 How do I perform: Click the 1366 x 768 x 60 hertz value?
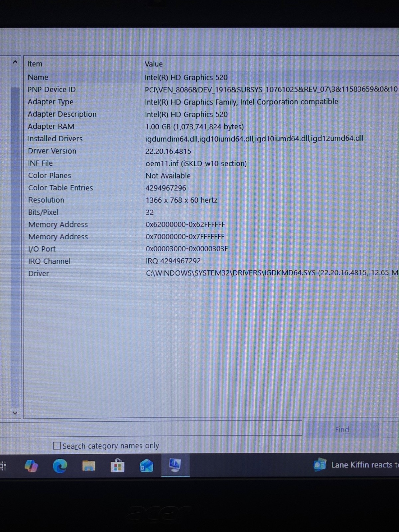pos(182,200)
